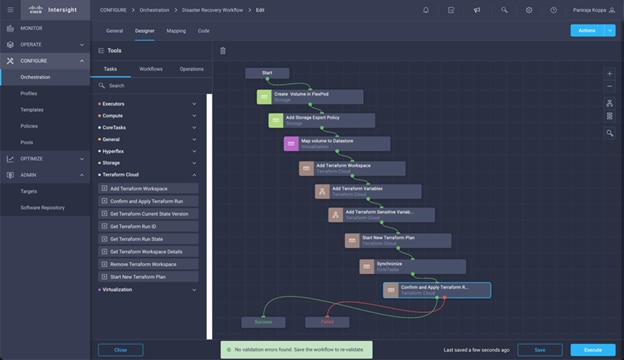Viewport: 624px width, 360px height.
Task: Switch to the Mapping tab
Action: [x=176, y=31]
